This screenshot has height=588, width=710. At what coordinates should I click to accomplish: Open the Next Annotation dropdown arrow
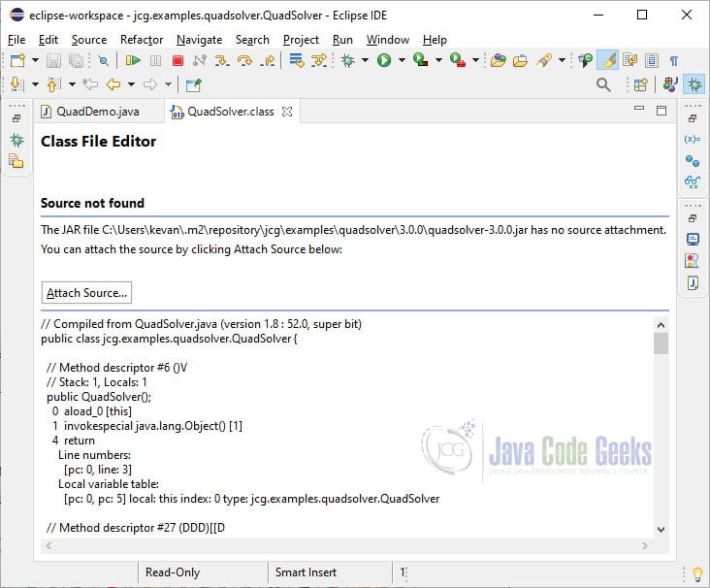pyautogui.click(x=35, y=84)
